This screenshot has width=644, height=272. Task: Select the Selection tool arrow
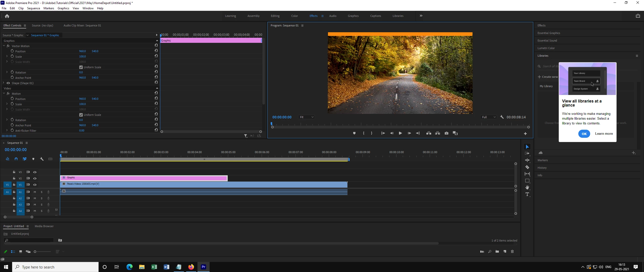(x=527, y=147)
